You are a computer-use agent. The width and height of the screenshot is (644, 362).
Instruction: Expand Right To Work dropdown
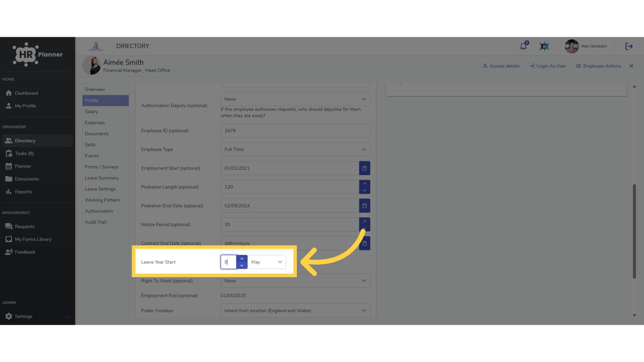(295, 281)
